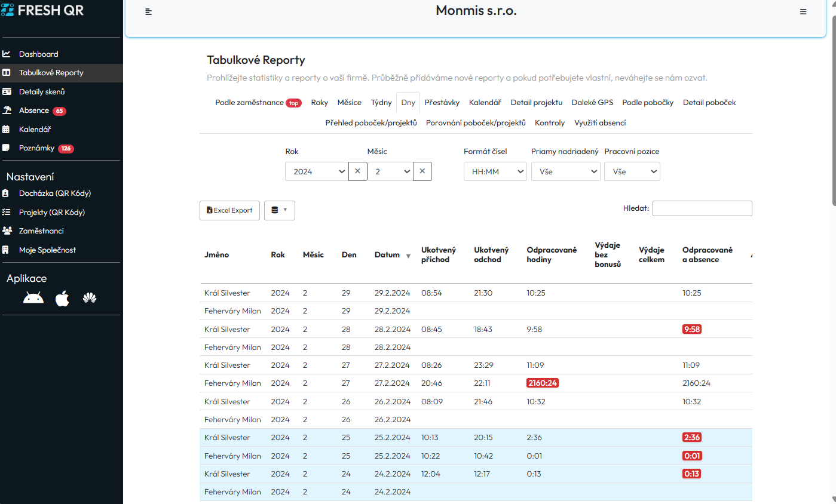
Task: Click the Huawei app gallery icon
Action: coord(90,299)
